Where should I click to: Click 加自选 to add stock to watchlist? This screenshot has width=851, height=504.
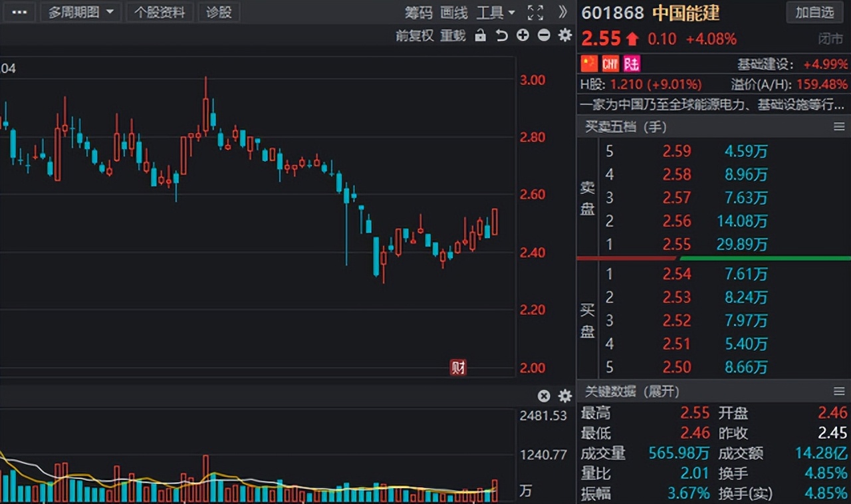pos(814,13)
